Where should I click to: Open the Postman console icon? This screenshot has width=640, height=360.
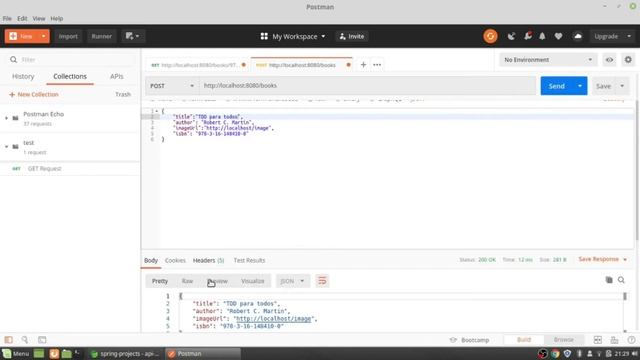(42, 340)
